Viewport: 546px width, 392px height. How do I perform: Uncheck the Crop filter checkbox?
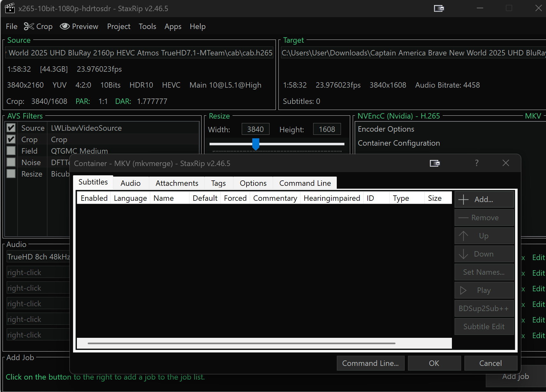[11, 139]
